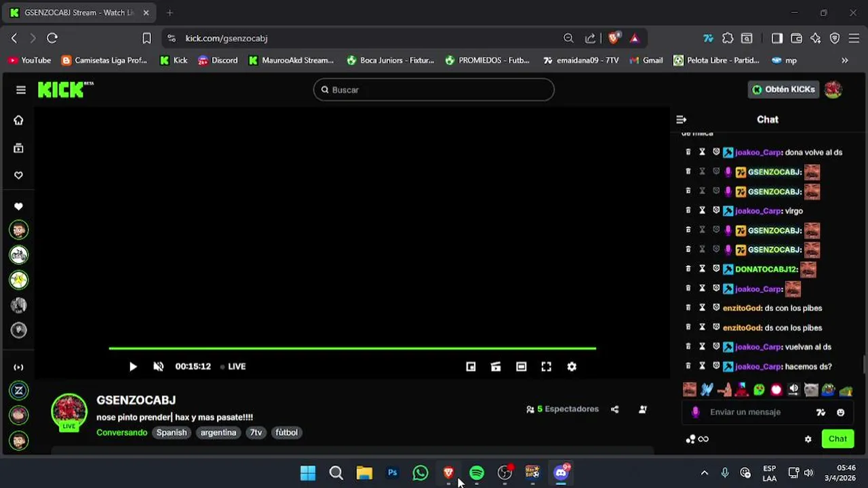Click the Buscar search field

point(434,89)
